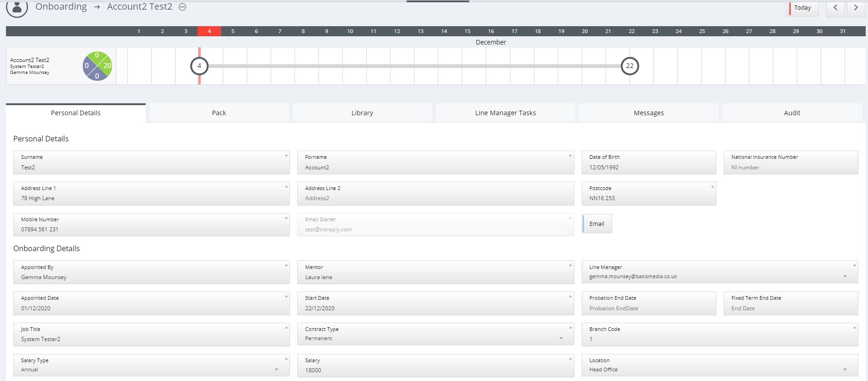The image size is (868, 381).
Task: Click the timeline start marker 4
Action: click(x=199, y=66)
